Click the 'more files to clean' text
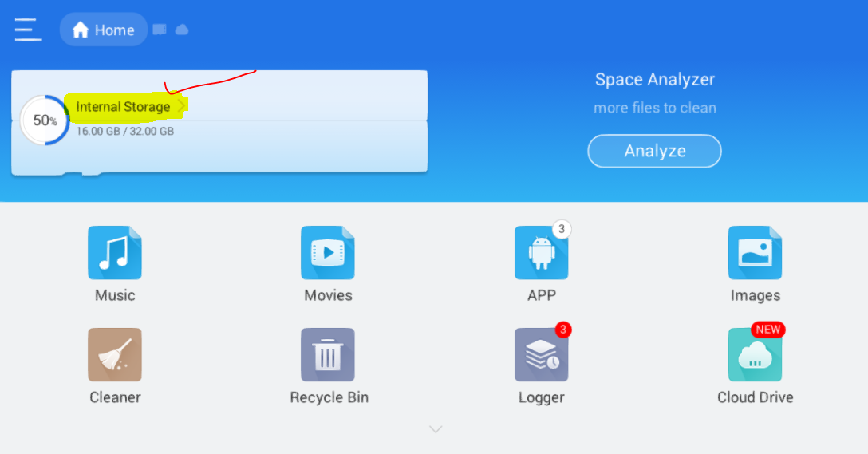Viewport: 868px width, 454px height. pyautogui.click(x=655, y=108)
